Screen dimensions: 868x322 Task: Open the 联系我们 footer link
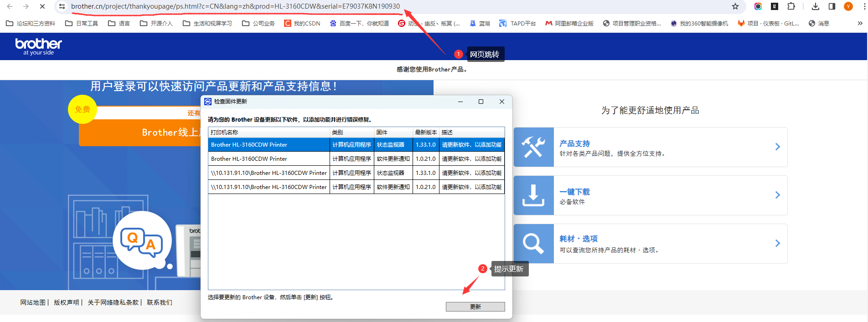(x=159, y=302)
